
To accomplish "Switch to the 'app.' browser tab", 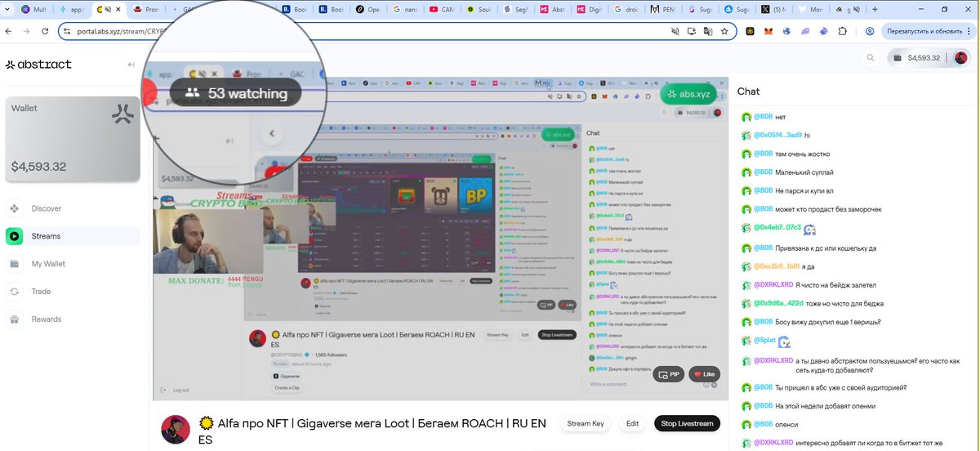I will [x=73, y=10].
